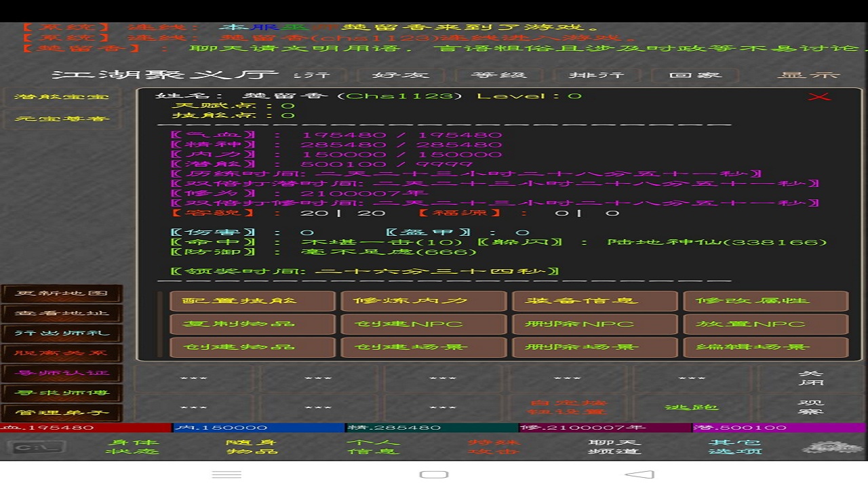
Task: Click the 删除场景 button
Action: [595, 347]
